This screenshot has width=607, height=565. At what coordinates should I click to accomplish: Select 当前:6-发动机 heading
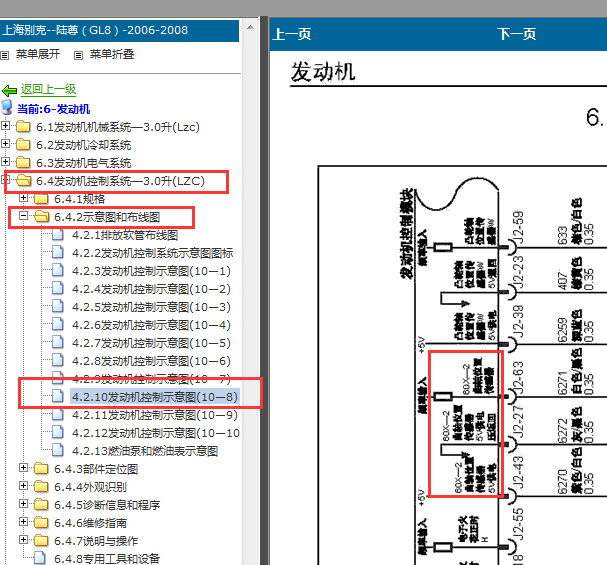coord(53,109)
